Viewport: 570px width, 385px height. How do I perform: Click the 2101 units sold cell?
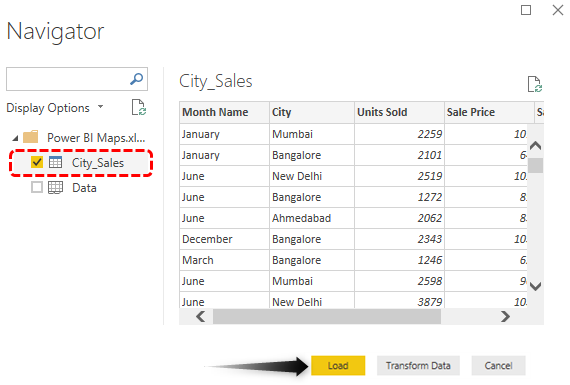point(400,155)
